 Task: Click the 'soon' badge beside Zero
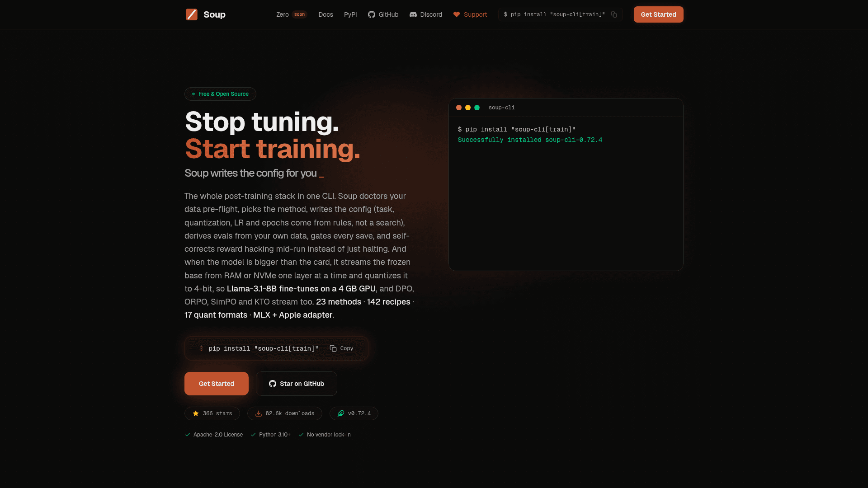(x=299, y=14)
